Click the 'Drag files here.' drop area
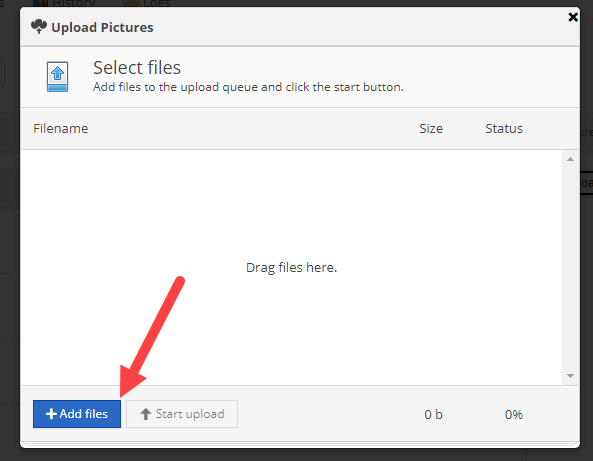The height and width of the screenshot is (461, 593). [291, 267]
